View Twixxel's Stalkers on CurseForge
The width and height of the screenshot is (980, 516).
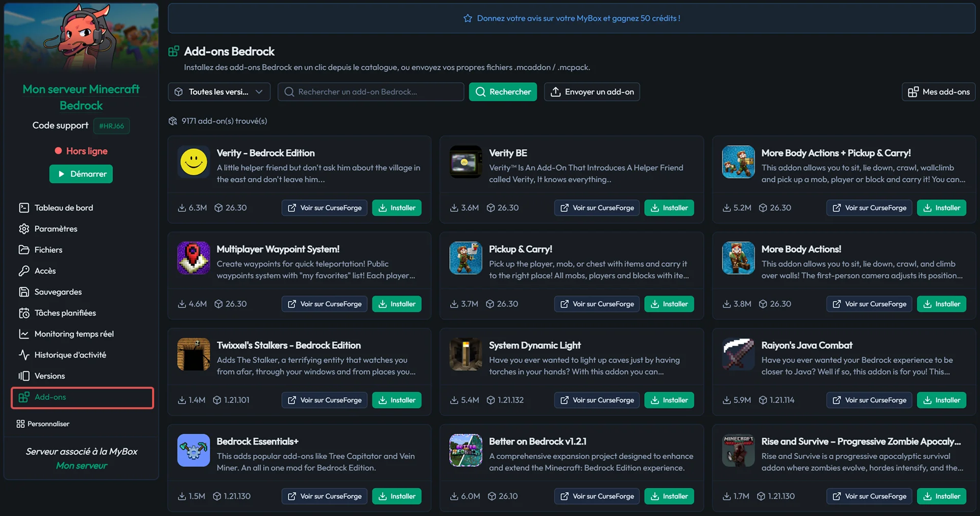(324, 400)
